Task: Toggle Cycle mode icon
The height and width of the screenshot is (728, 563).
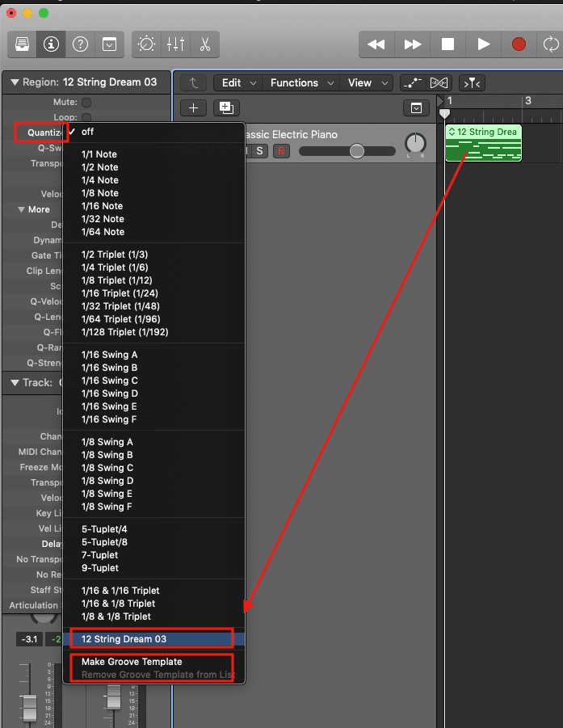Action: click(x=551, y=44)
